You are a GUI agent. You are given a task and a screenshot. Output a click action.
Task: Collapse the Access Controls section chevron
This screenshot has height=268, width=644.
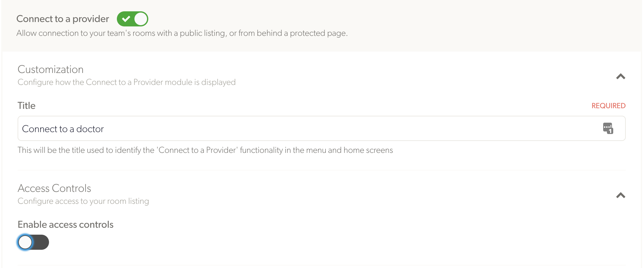(620, 195)
